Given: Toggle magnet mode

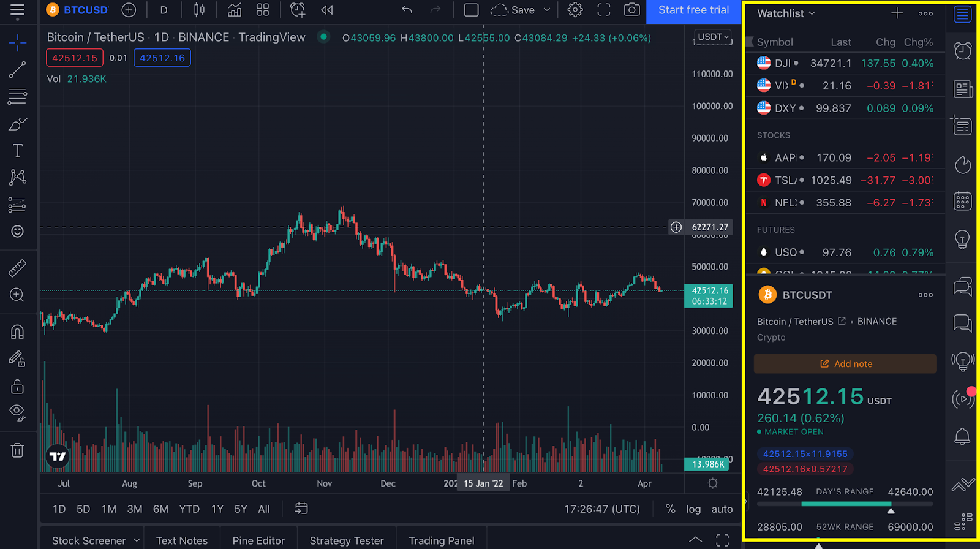Looking at the screenshot, I should click(17, 331).
